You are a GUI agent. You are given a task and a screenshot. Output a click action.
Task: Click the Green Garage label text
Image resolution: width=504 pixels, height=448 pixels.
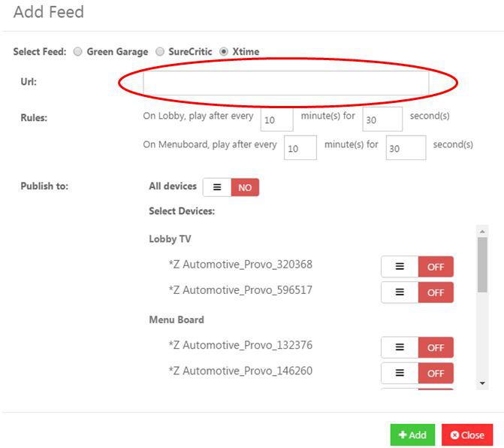point(117,52)
